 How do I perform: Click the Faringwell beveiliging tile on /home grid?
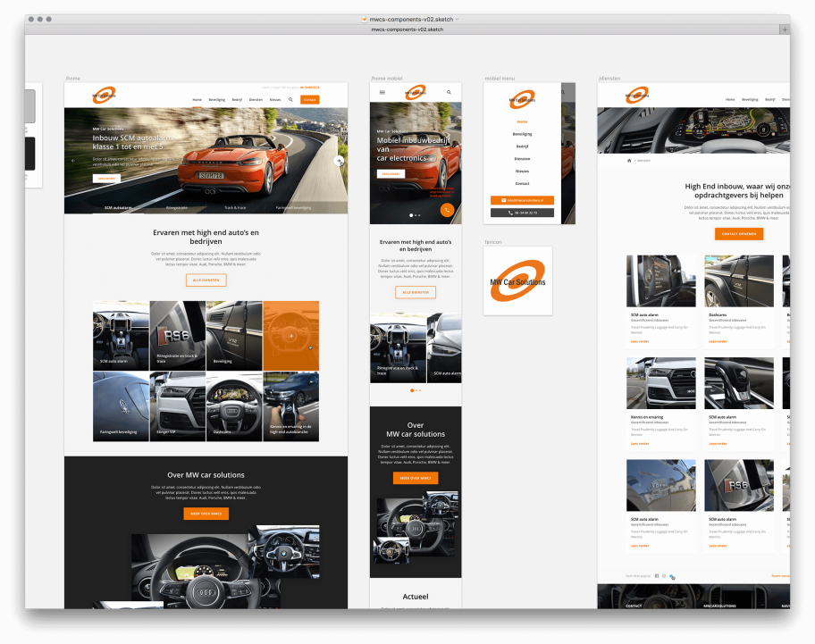[121, 406]
